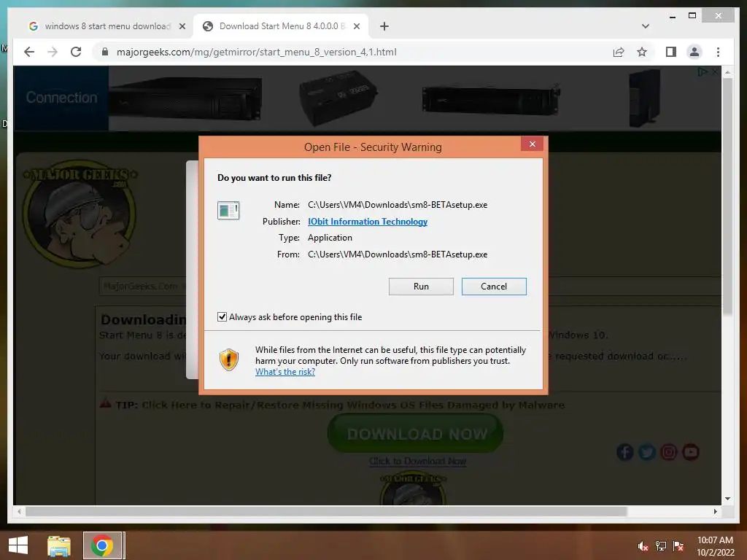The height and width of the screenshot is (560, 747).
Task: Open the Chrome profile avatar
Action: tap(694, 52)
